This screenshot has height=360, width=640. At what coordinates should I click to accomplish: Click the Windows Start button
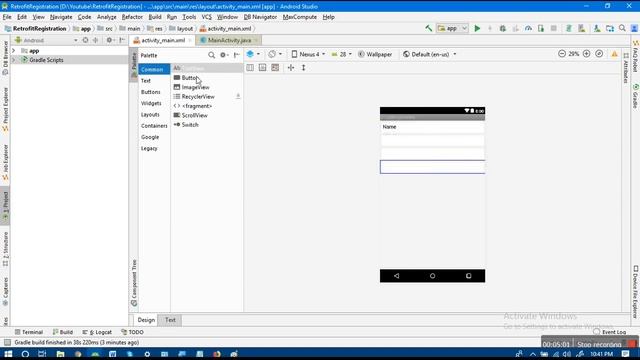point(8,354)
